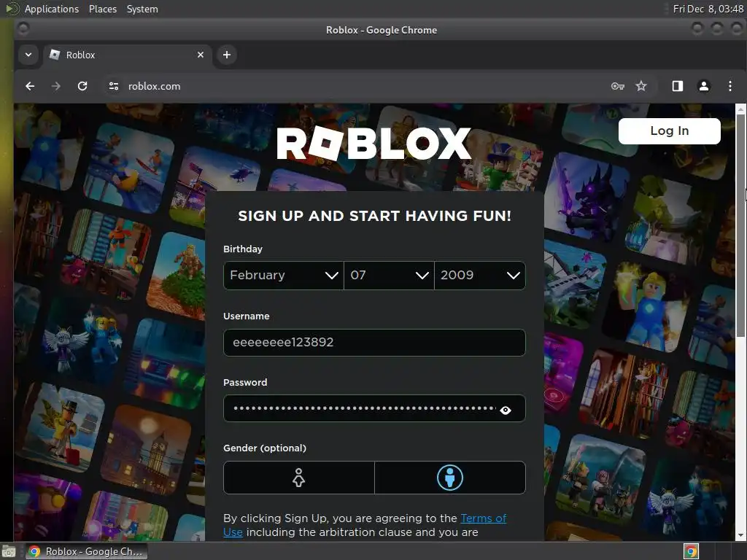
Task: Click the Chrome icon at the bottom-right panel
Action: [x=692, y=551]
